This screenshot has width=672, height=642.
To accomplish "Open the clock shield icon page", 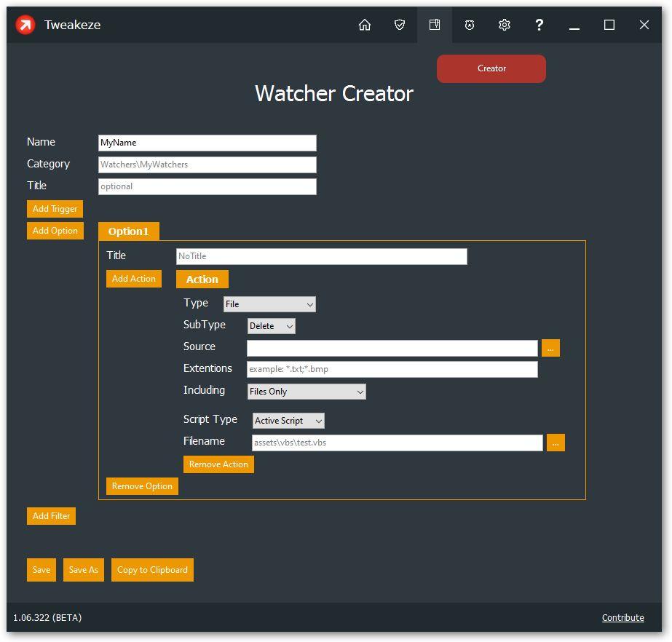I will [x=470, y=25].
